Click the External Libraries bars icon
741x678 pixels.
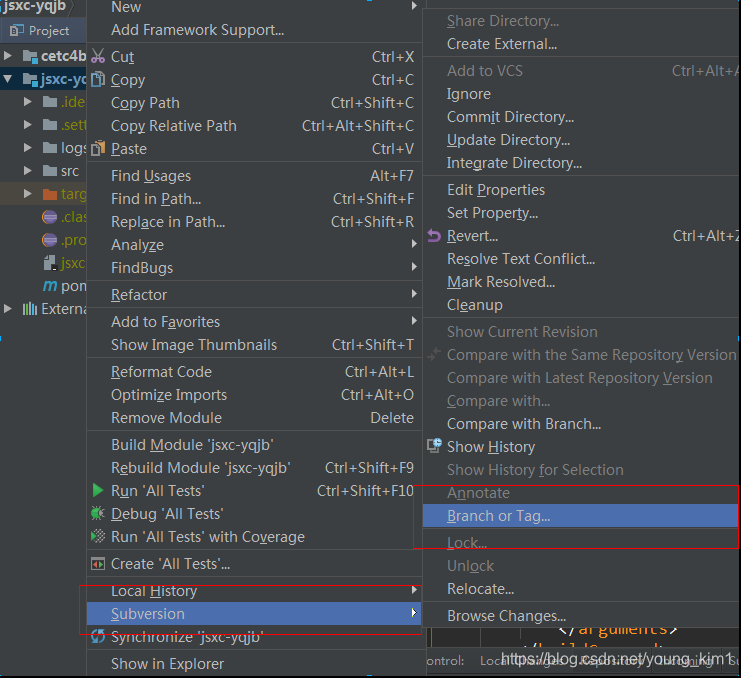[x=30, y=309]
